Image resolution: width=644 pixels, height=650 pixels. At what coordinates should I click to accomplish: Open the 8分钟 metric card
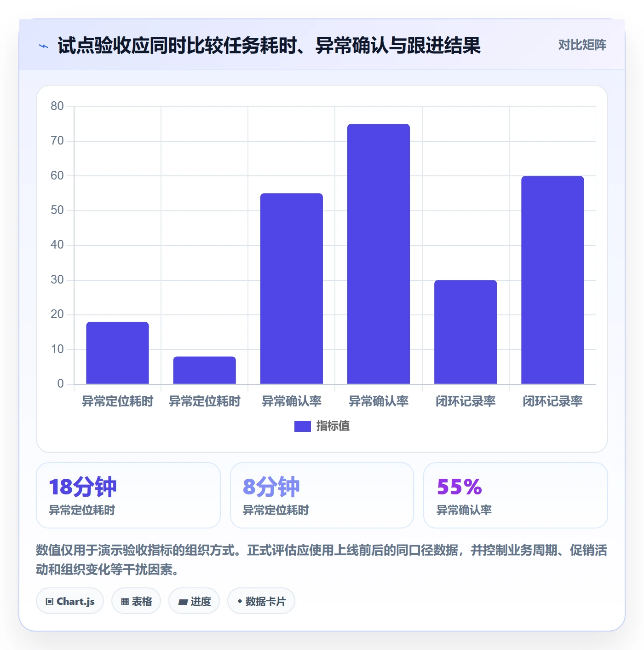322,495
